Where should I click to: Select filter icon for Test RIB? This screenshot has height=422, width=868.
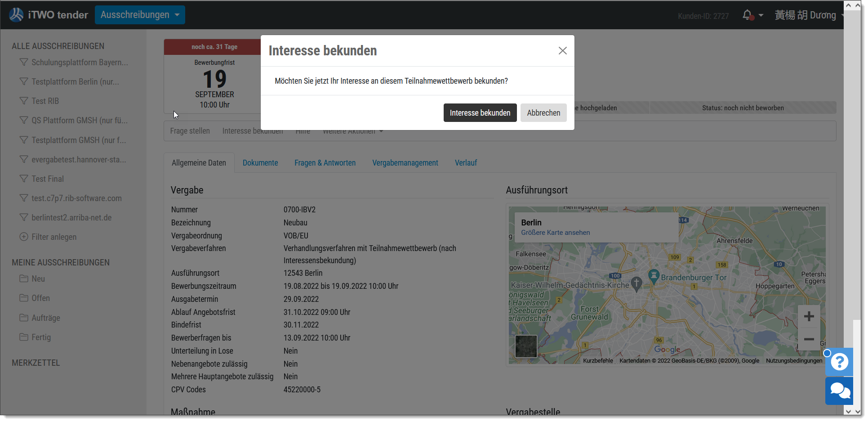click(x=24, y=101)
